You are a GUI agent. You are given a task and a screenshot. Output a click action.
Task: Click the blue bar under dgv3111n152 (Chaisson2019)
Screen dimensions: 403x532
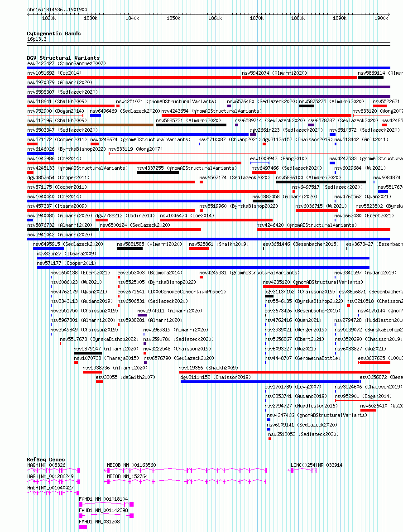(x=270, y=381)
